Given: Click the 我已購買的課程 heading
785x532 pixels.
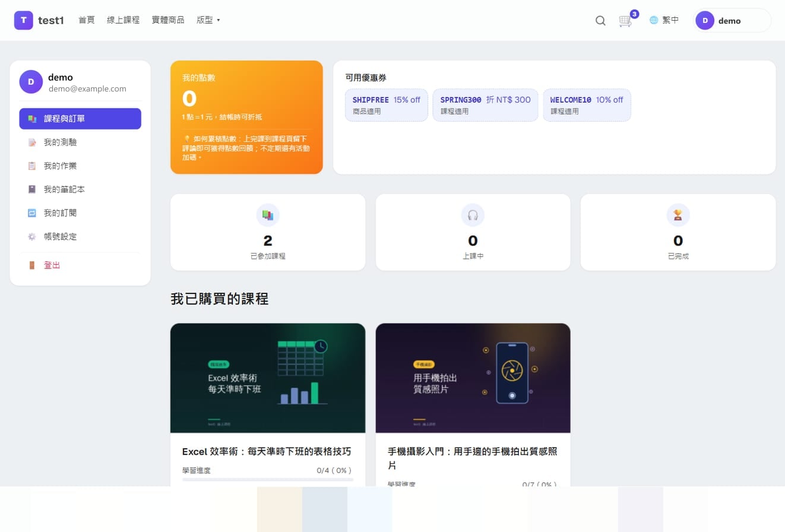Looking at the screenshot, I should [x=220, y=299].
